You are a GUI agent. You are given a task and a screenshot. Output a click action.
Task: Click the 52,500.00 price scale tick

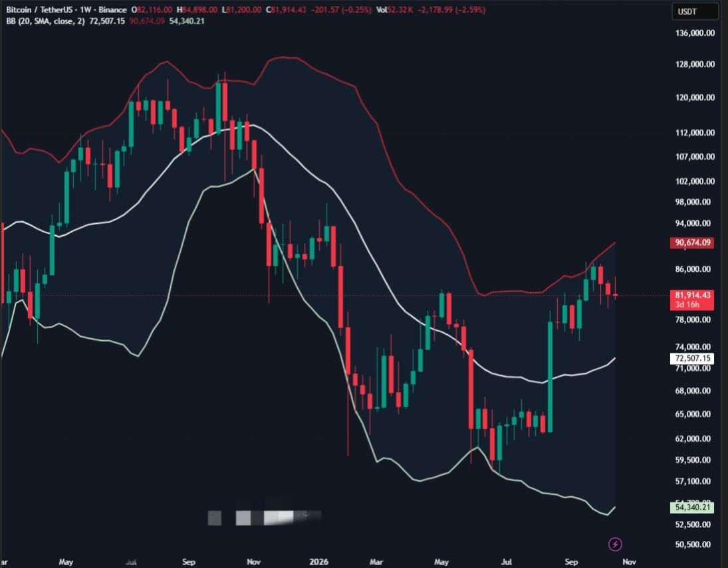(693, 524)
